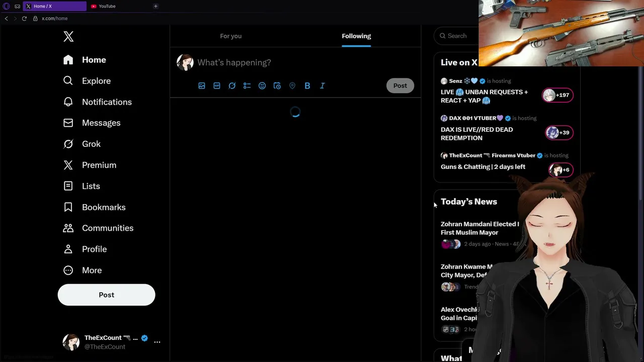Open Explore from the left sidebar
The image size is (644, 362).
pyautogui.click(x=87, y=81)
